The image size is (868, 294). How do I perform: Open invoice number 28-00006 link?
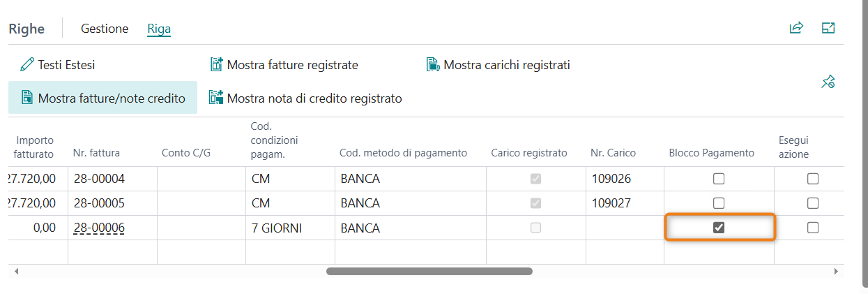click(x=99, y=228)
